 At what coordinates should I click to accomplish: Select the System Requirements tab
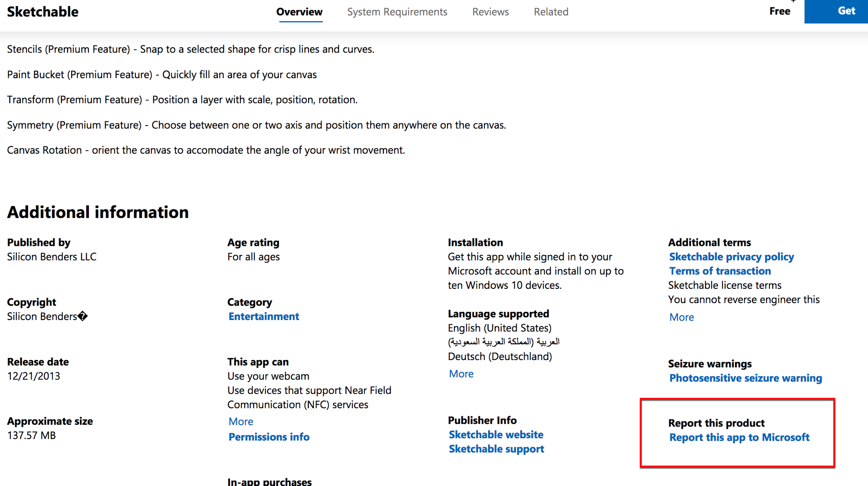click(397, 12)
